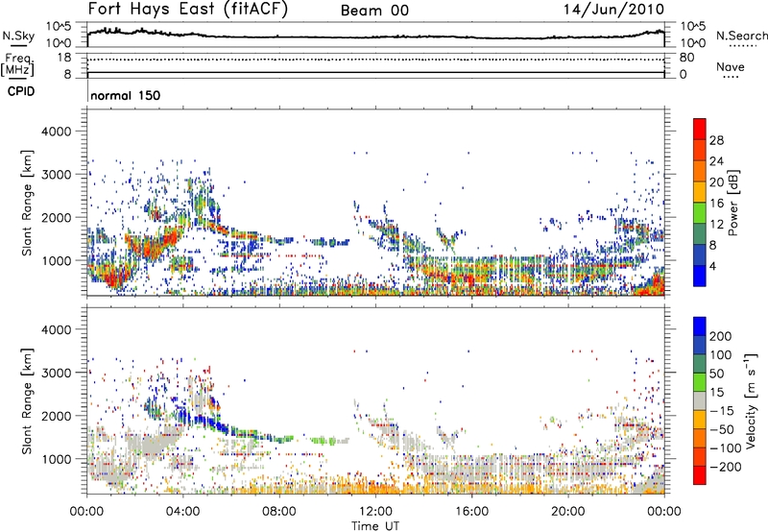
Task: Click the '04:00' time tick label
Action: [x=182, y=512]
